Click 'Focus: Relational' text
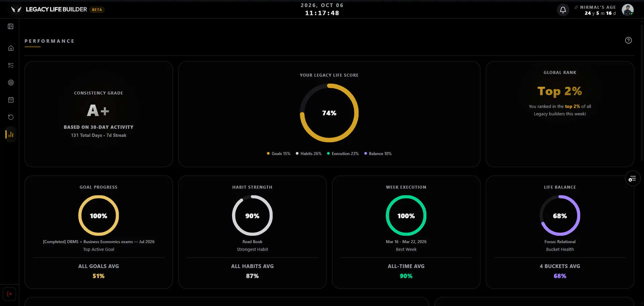Viewport: 644px width, 306px height. pyautogui.click(x=560, y=242)
